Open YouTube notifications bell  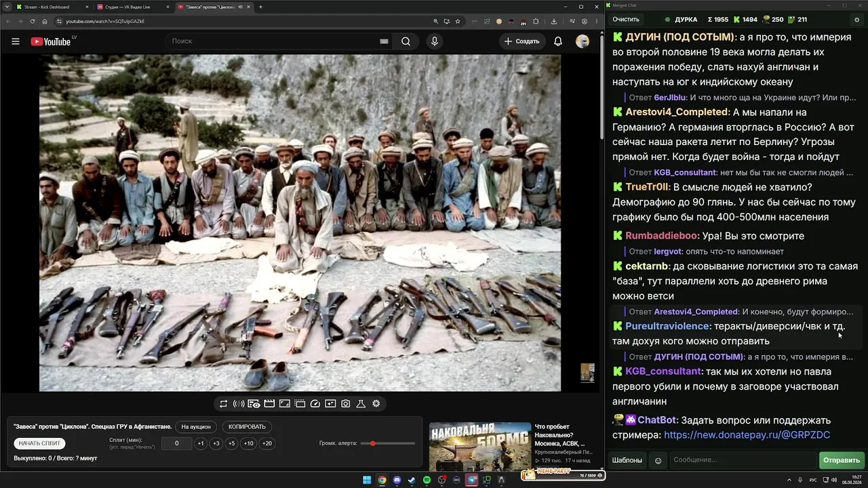[558, 41]
